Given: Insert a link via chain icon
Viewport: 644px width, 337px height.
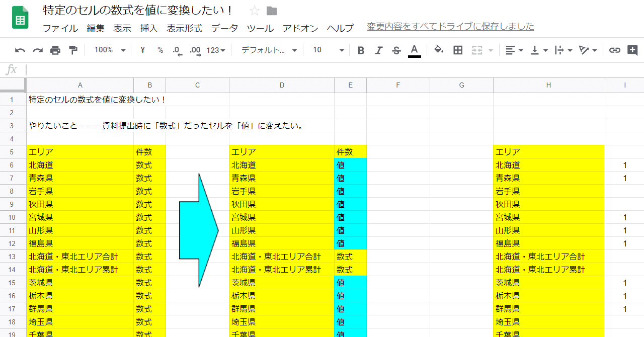Looking at the screenshot, I should (614, 50).
